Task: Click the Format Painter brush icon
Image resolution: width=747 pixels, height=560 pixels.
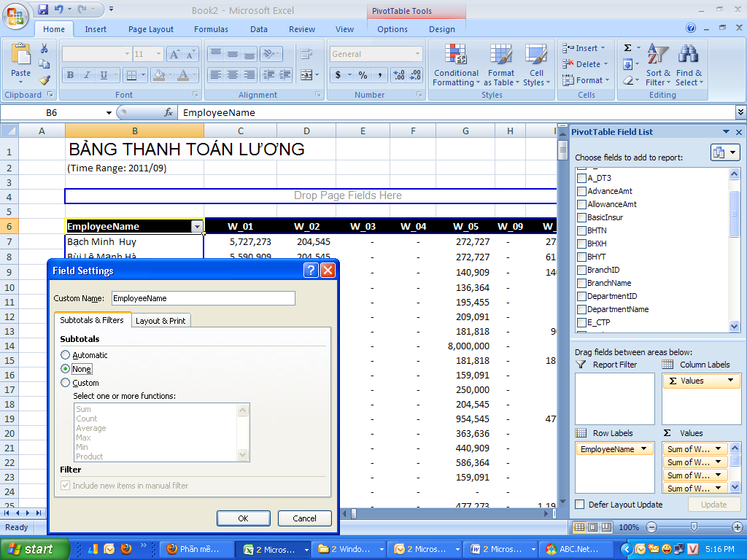Action: point(44,80)
